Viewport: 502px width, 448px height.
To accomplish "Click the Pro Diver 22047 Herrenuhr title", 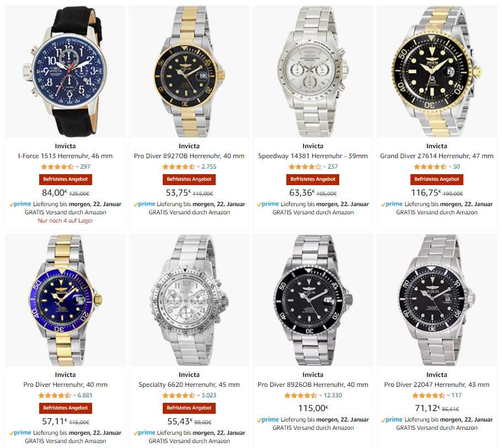I will click(437, 385).
